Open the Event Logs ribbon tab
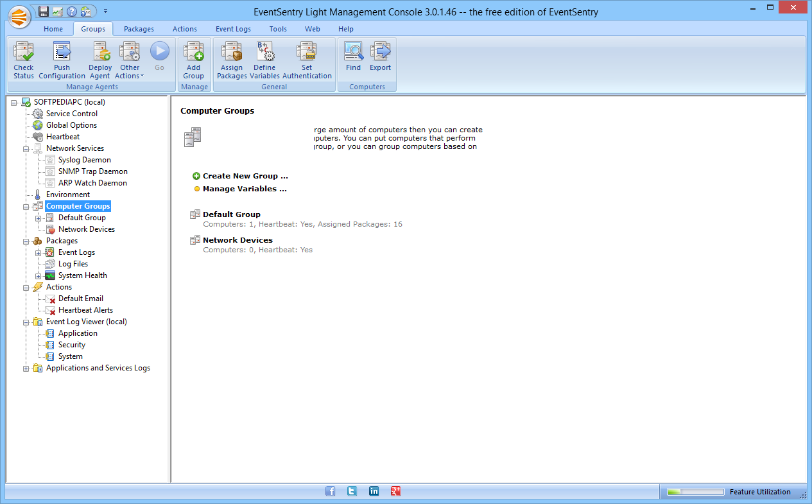The height and width of the screenshot is (504, 812). point(233,29)
